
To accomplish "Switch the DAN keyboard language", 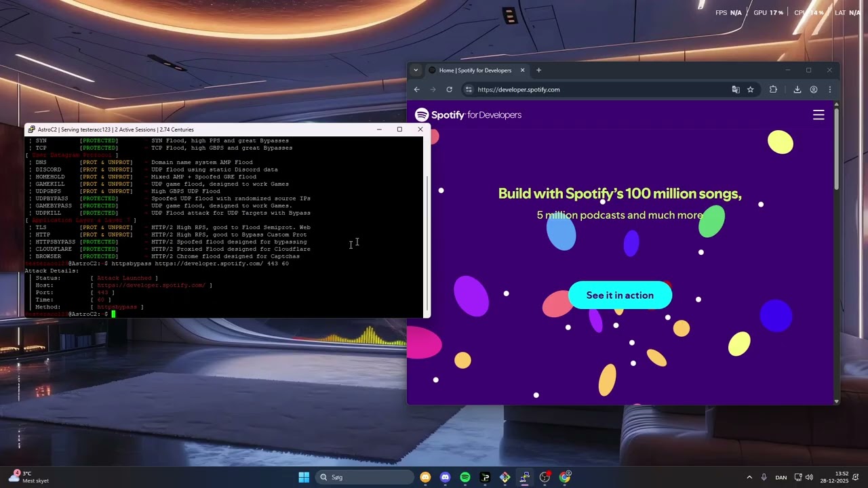I will [781, 477].
